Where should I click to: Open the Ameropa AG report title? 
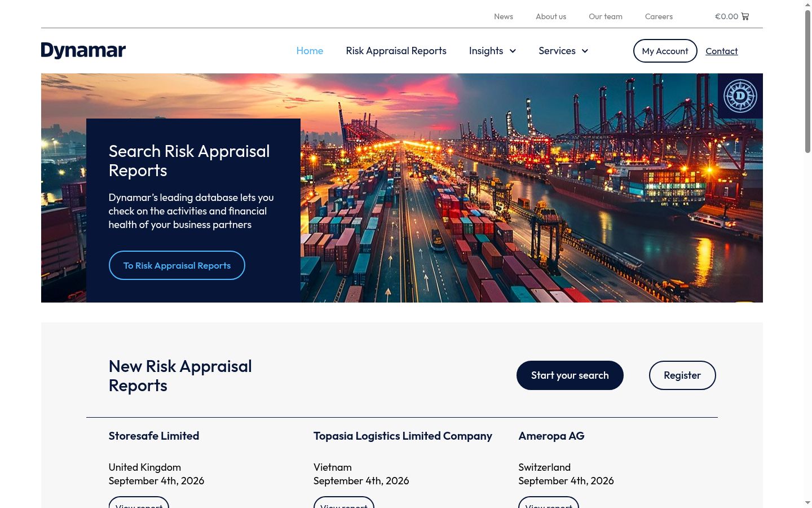point(551,436)
